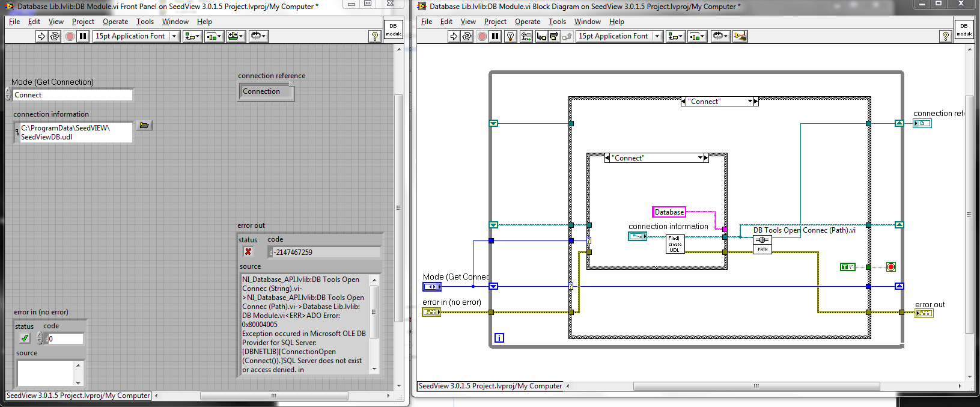980x407 pixels.
Task: Click Step Over icon in Block Diagram toolbar
Action: point(554,36)
